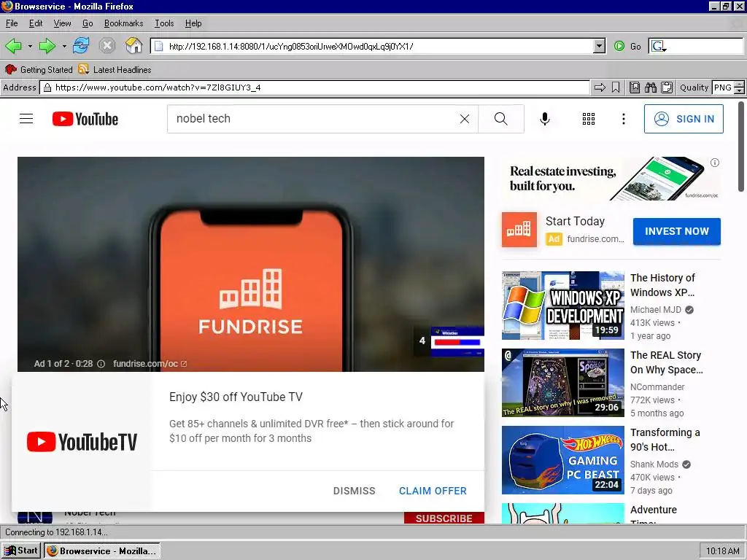The image size is (747, 560).
Task: Open Forward history dropdown arrow
Action: 64,46
